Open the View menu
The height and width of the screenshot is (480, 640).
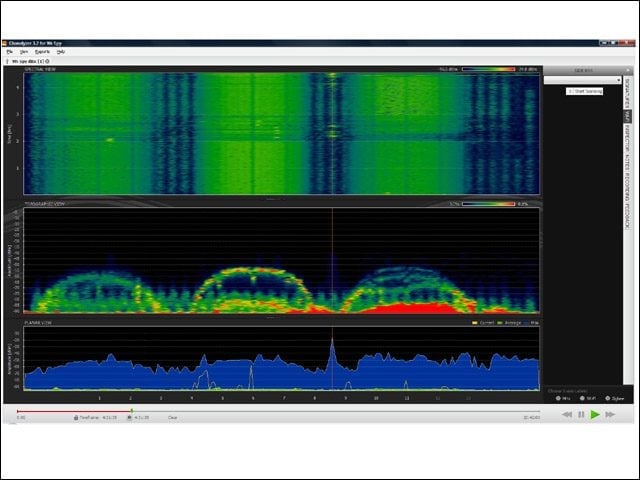click(24, 52)
